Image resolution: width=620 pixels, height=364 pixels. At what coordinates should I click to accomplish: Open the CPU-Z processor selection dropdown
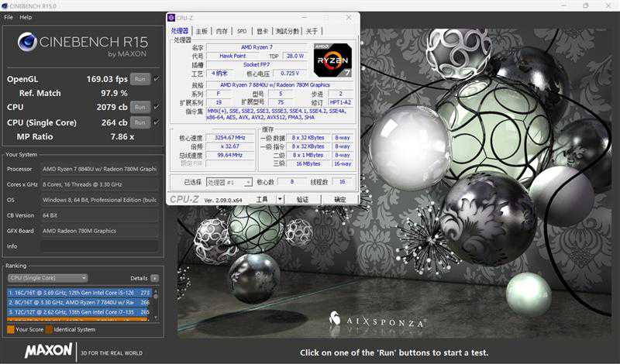click(x=229, y=182)
